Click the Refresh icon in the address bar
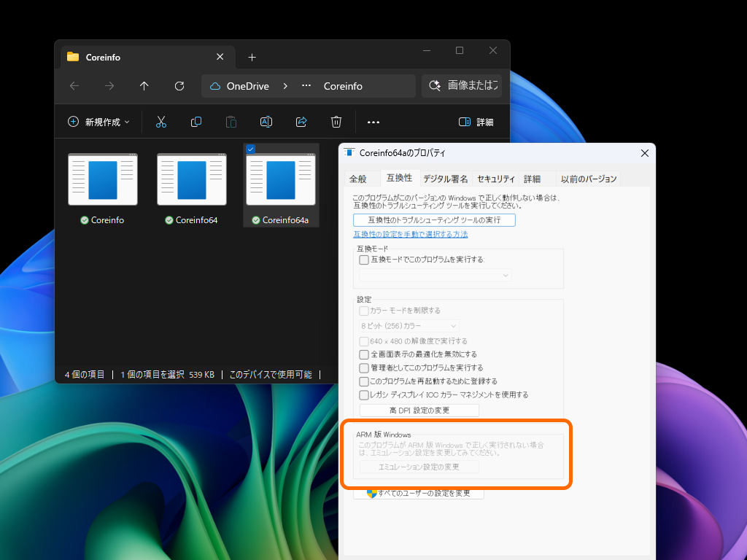The width and height of the screenshot is (747, 560). point(179,86)
